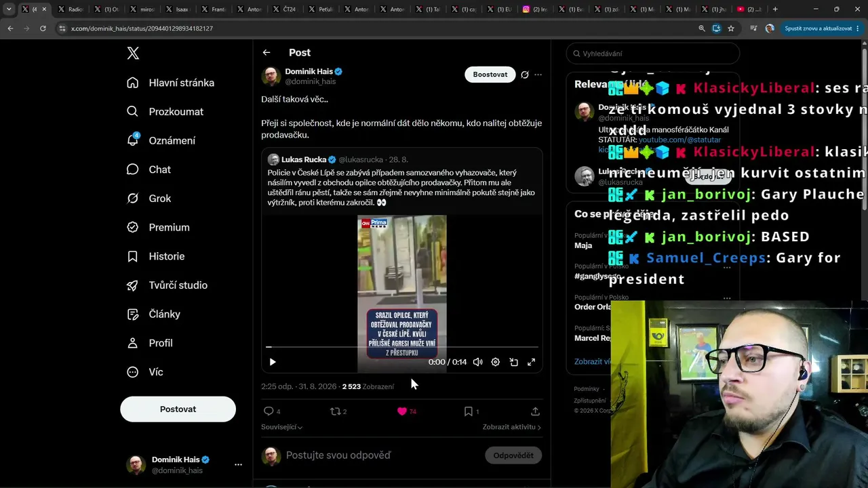
Task: Click the Postovat button
Action: (x=178, y=409)
